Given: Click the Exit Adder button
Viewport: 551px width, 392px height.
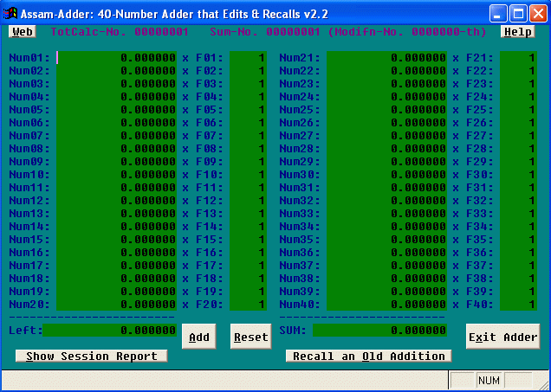Looking at the screenshot, I should click(502, 337).
